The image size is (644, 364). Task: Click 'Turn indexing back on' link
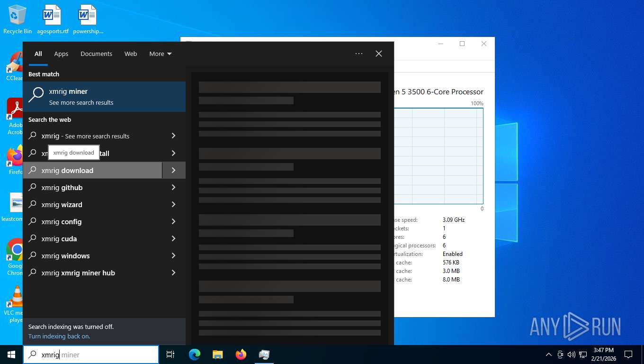click(x=59, y=336)
